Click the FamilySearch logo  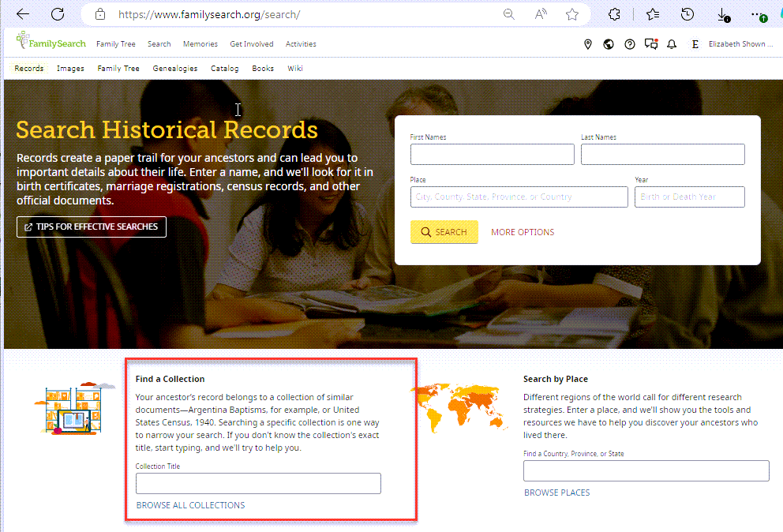point(51,41)
